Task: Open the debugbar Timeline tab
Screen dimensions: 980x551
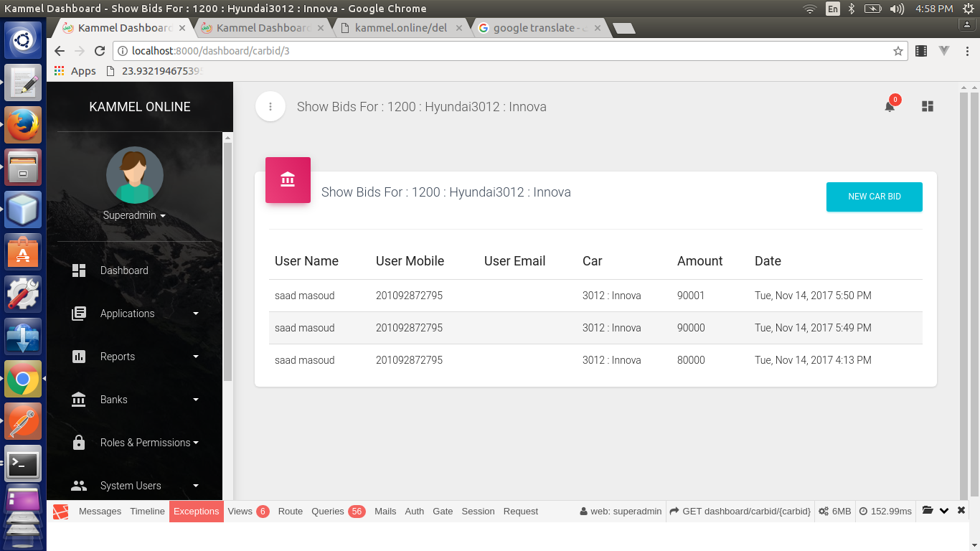Action: (147, 512)
